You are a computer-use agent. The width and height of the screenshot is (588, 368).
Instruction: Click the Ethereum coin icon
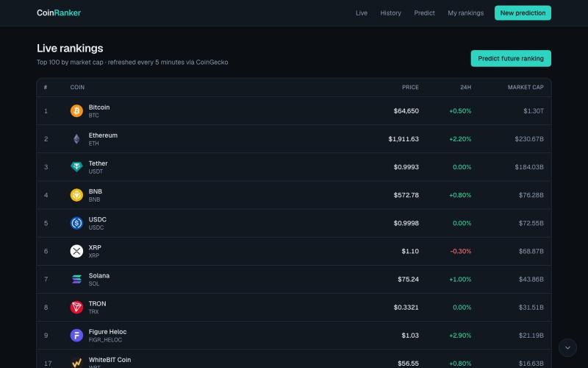[x=76, y=139]
